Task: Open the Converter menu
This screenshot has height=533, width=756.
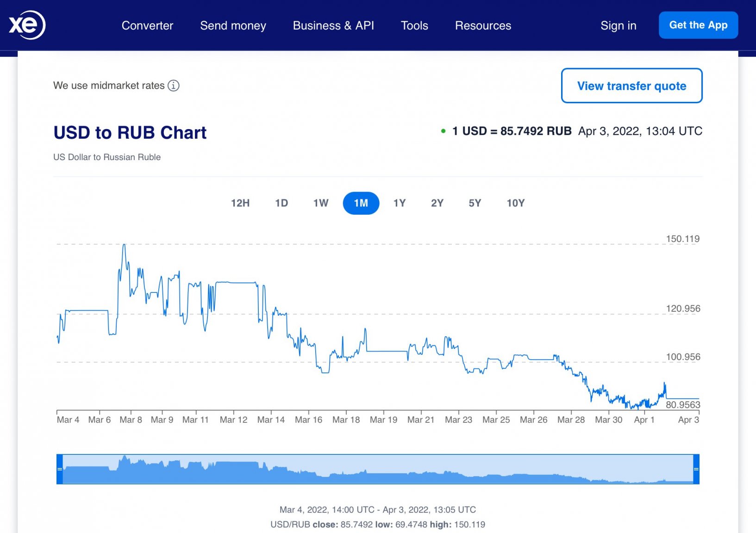Action: [147, 25]
